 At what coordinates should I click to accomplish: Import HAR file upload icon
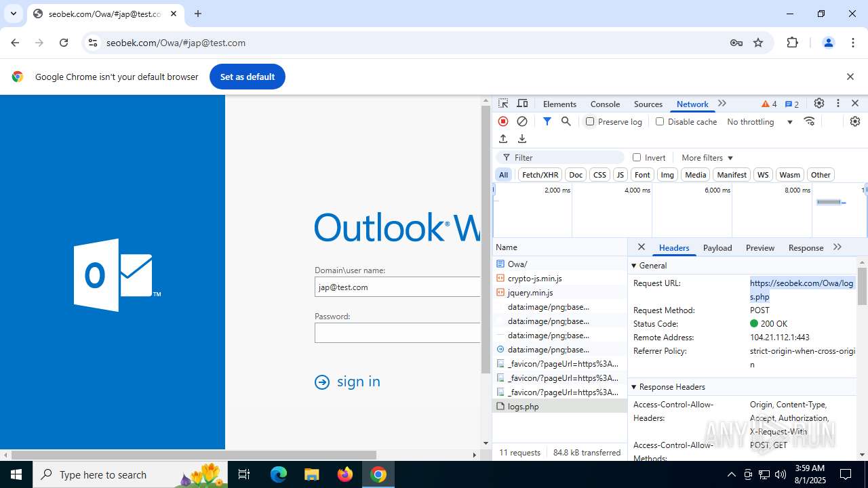[x=503, y=139]
